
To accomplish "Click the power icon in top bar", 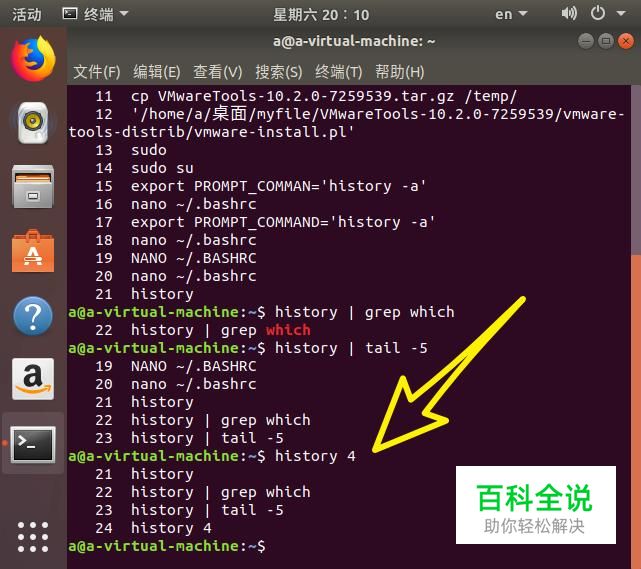I will [x=598, y=13].
